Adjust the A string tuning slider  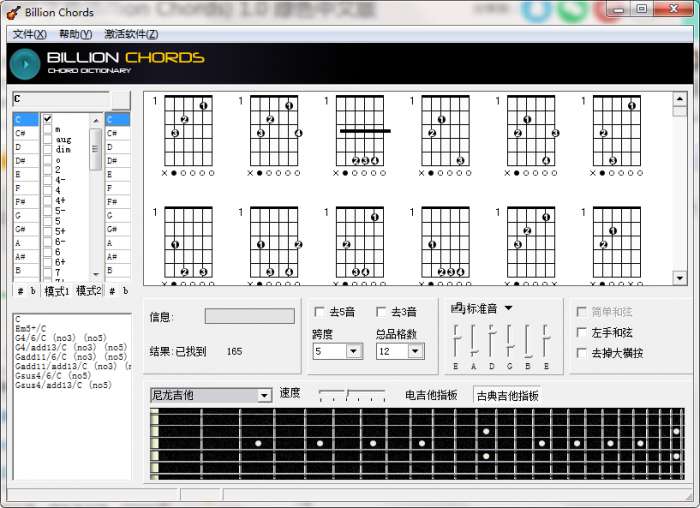tap(474, 341)
